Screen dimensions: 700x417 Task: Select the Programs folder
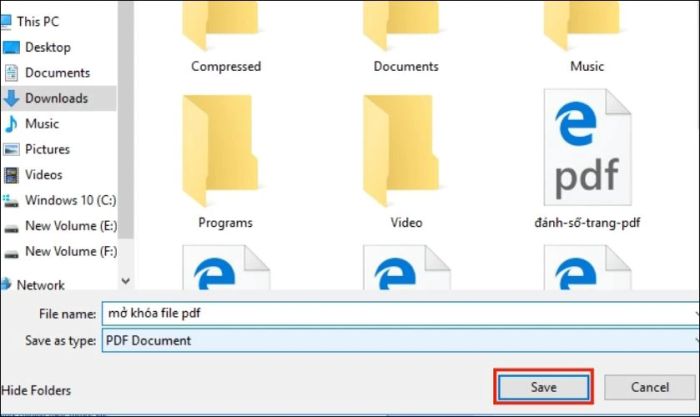tap(225, 161)
